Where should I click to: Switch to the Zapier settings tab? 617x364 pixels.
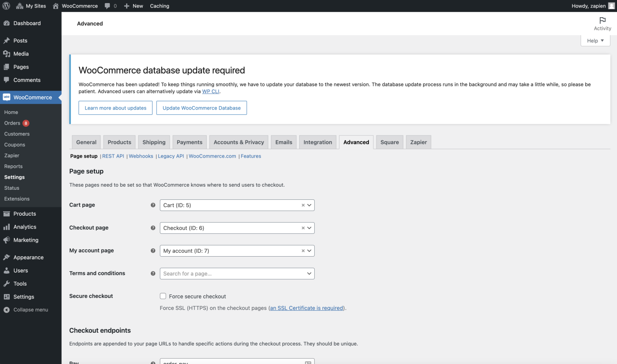[419, 142]
